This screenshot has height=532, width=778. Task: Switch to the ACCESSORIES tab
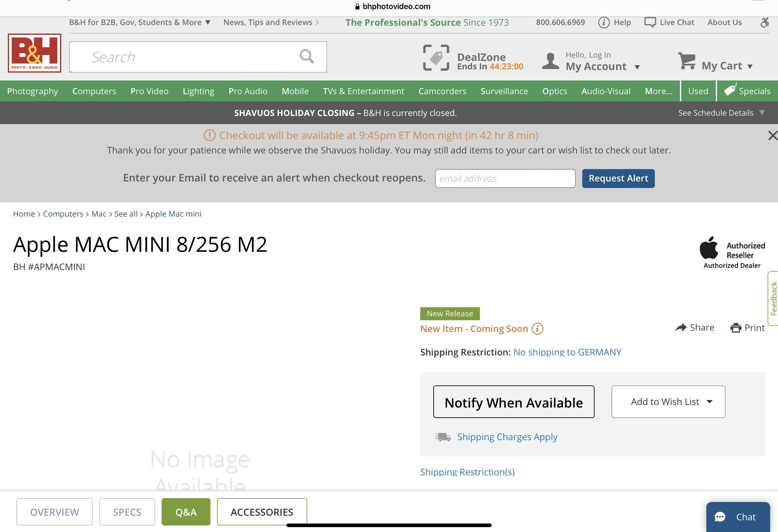pos(262,511)
